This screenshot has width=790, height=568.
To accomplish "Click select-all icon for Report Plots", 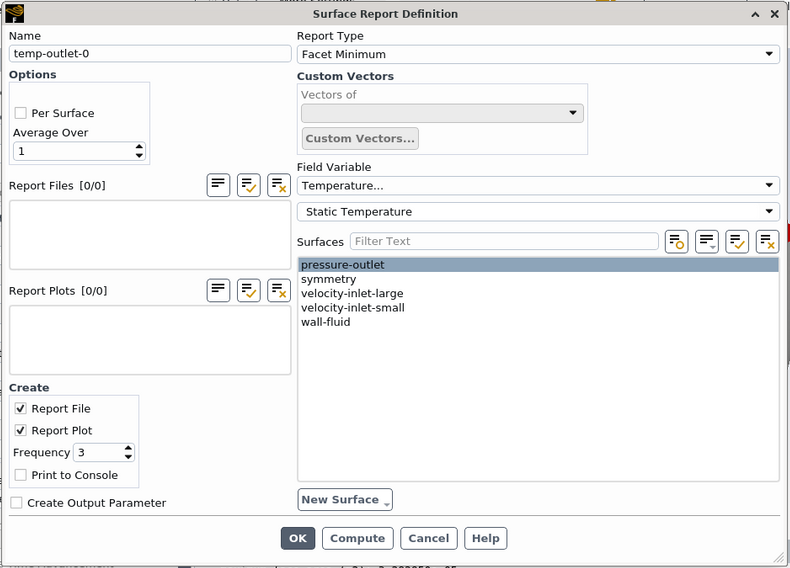I will point(248,290).
